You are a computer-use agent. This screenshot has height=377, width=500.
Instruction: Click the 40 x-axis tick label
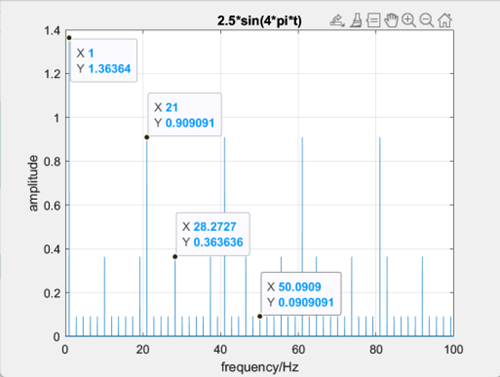[x=220, y=350]
